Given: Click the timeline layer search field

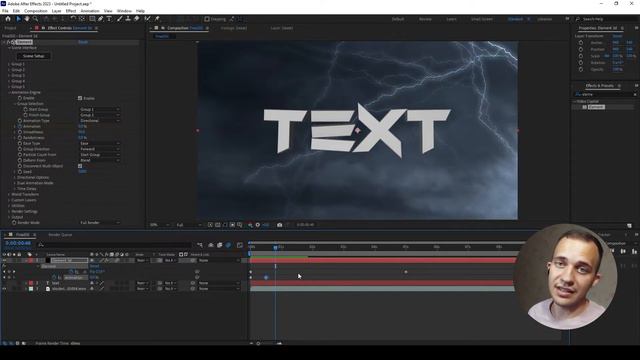Looking at the screenshot, I should pyautogui.click(x=116, y=245).
